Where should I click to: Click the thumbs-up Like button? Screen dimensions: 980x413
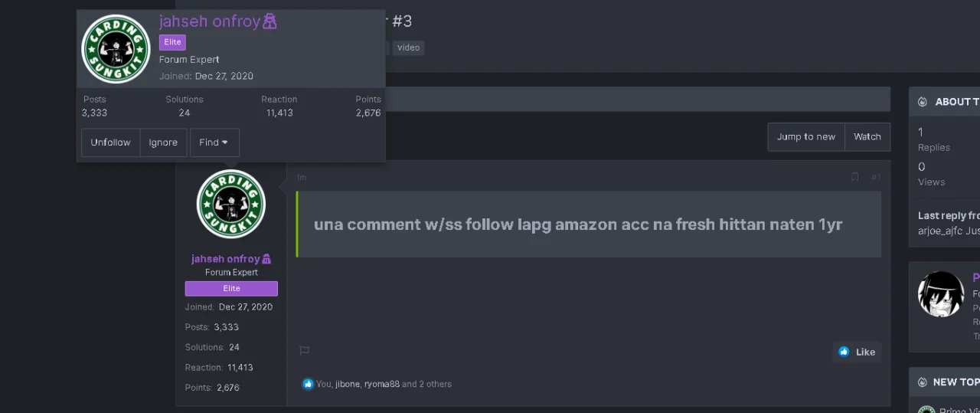point(857,352)
